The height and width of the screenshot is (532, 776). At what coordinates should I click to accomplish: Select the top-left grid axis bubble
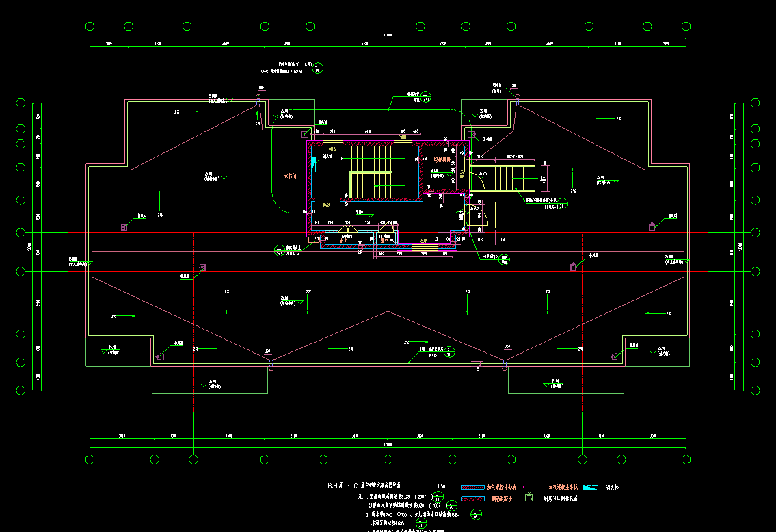pyautogui.click(x=90, y=26)
